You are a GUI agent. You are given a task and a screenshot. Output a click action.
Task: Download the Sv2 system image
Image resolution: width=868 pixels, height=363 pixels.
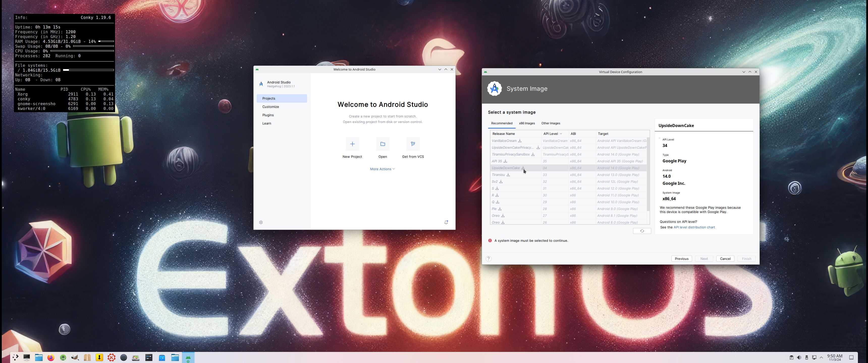tap(501, 181)
